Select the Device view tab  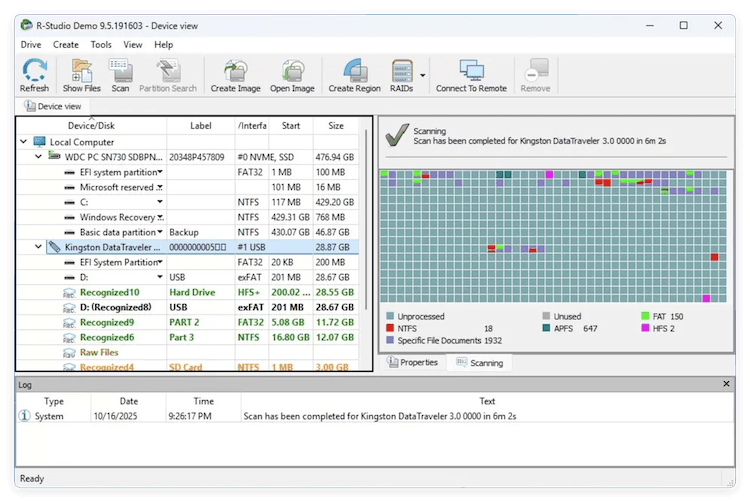58,106
